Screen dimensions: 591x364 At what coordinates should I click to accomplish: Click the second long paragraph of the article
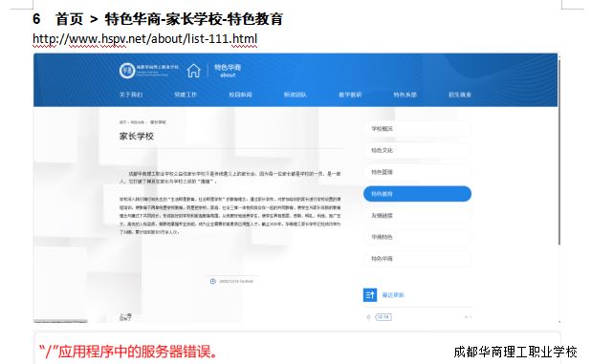[x=230, y=215]
